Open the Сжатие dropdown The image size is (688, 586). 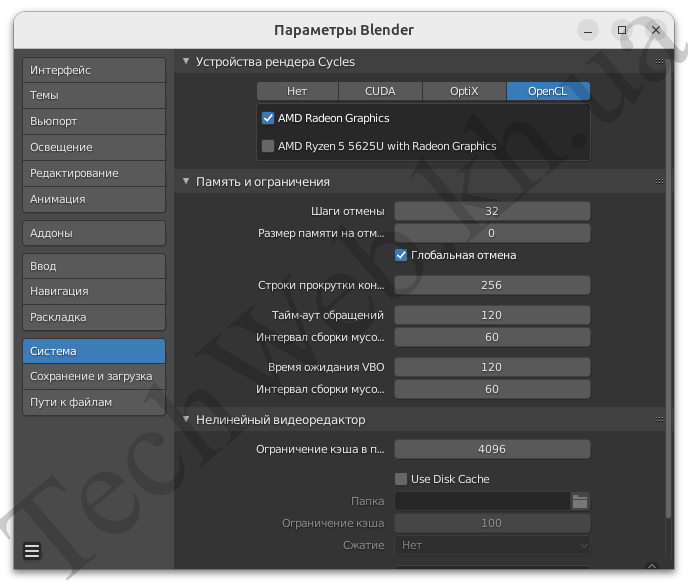[x=493, y=545]
